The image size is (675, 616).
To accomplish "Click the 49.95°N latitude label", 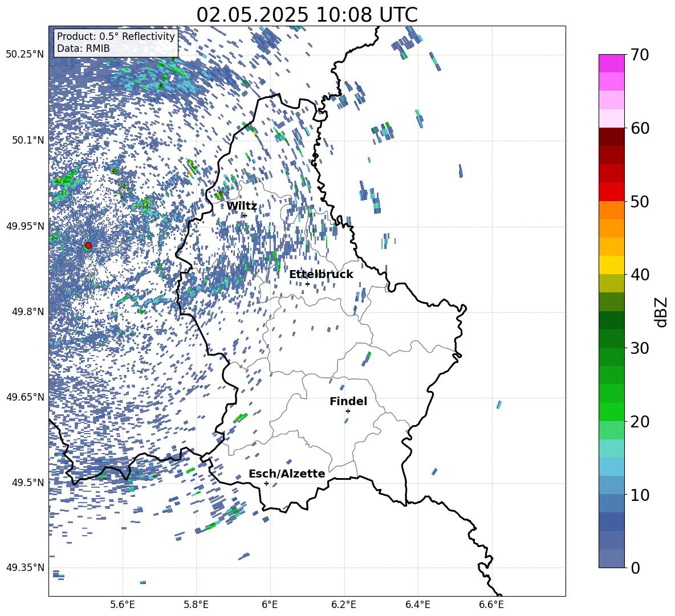I will [25, 226].
